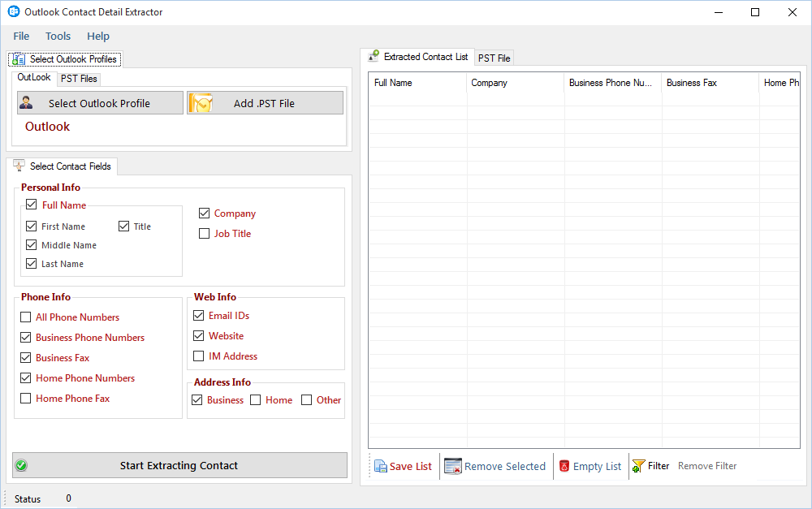This screenshot has width=812, height=509.
Task: Open the Help menu
Action: tap(98, 37)
